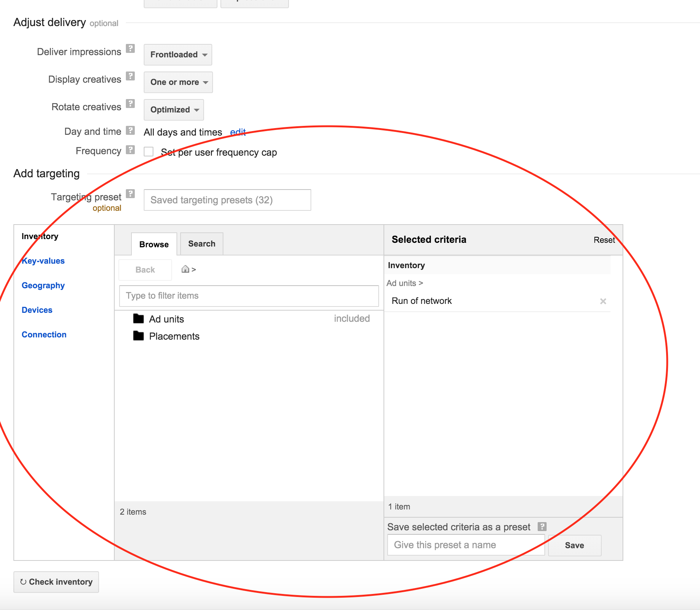Viewport: 700px width, 610px height.
Task: Switch to the Search tab
Action: pos(201,244)
